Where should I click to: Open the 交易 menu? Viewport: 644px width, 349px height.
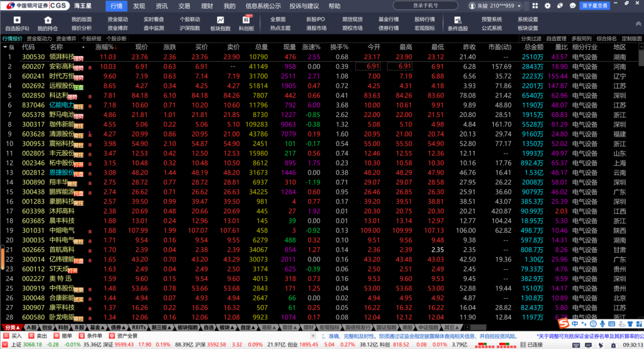tap(184, 6)
